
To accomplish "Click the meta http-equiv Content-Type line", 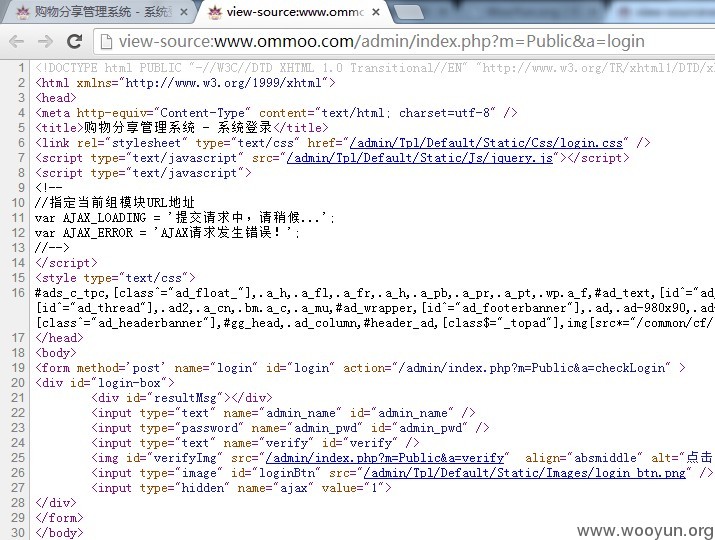I will (276, 113).
